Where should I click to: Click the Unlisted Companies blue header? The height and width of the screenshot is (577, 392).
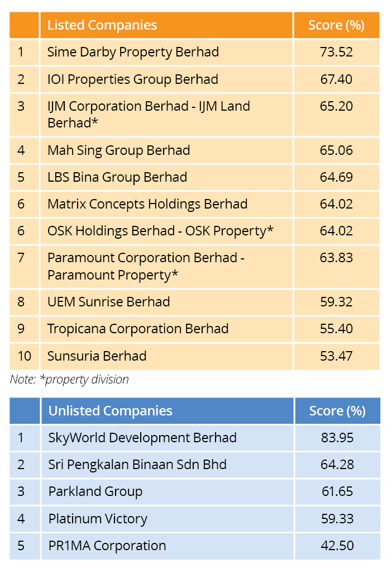click(111, 411)
